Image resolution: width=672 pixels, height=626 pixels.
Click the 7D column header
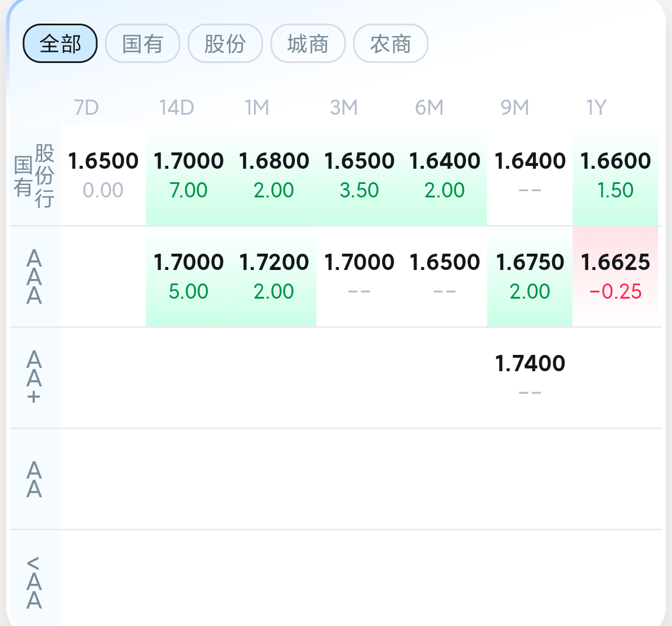click(x=86, y=107)
